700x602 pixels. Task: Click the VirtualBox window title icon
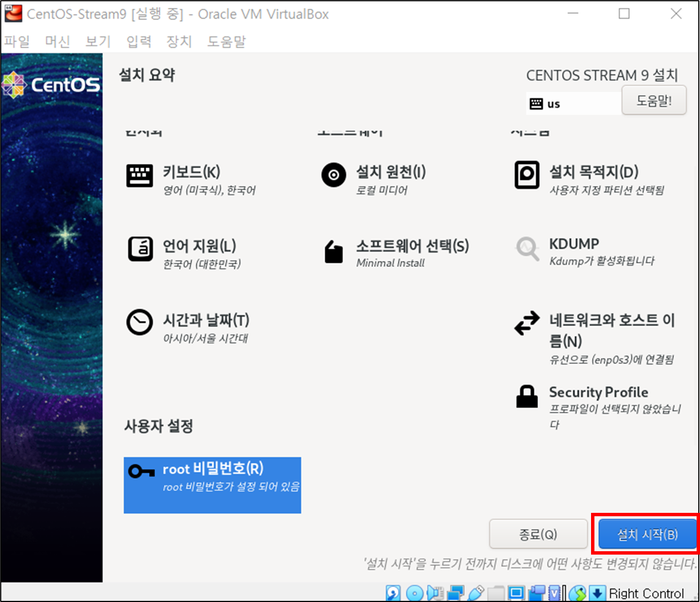tap(14, 14)
